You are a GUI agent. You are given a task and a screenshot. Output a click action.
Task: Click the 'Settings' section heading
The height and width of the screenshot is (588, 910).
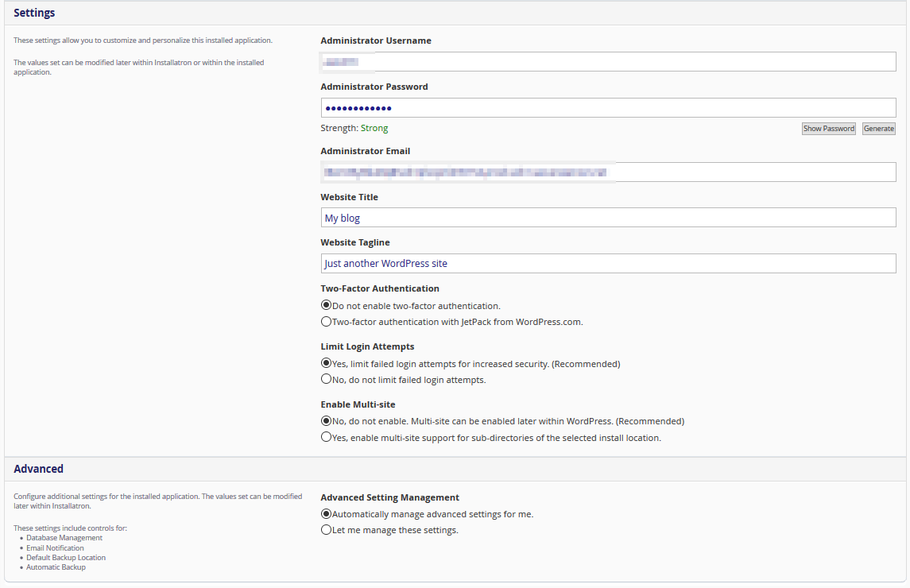34,13
